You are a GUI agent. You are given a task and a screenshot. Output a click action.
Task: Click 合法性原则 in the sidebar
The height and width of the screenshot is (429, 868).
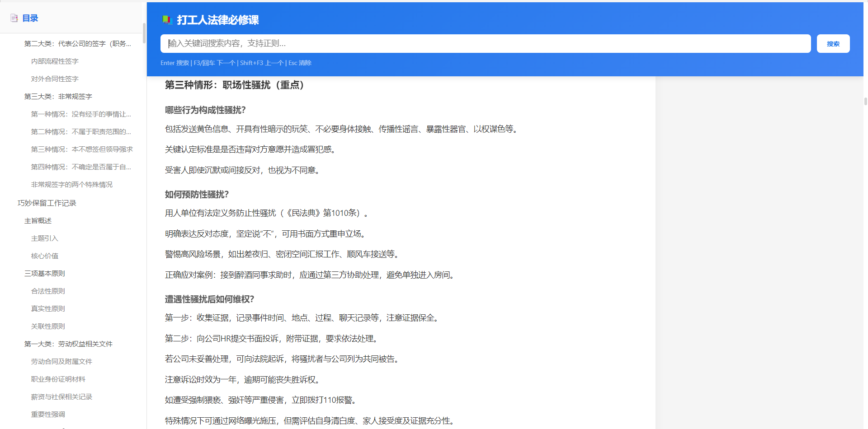48,291
